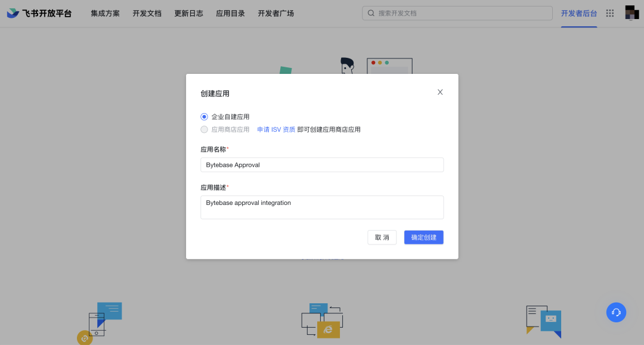This screenshot has height=345, width=644.
Task: Click the bot chat bubble illustration
Action: [x=544, y=322]
